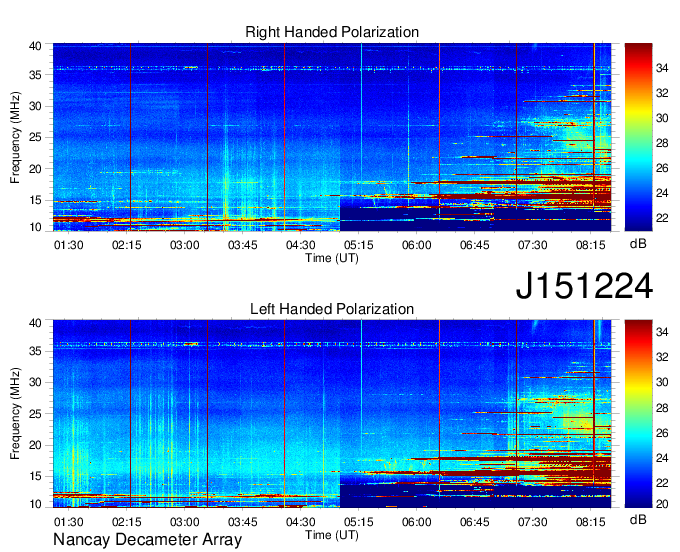Click the 05:15 time tick on the right-handed plot
The width and height of the screenshot is (680, 552).
[x=359, y=245]
